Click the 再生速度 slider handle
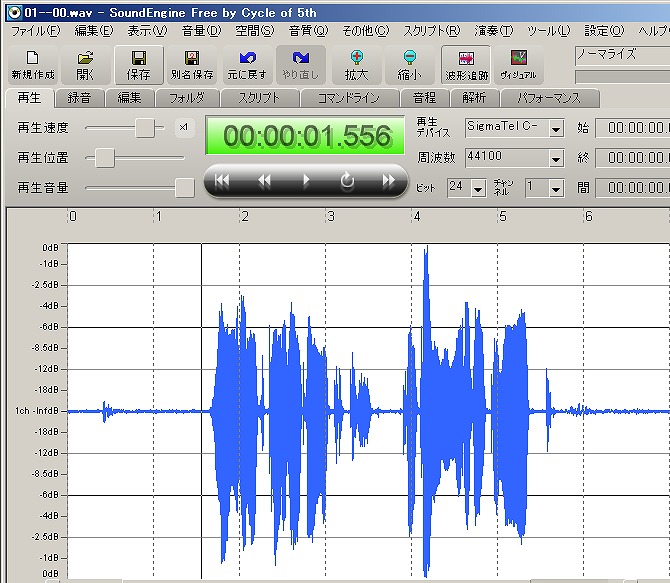Viewport: 670px width, 583px height. point(145,128)
